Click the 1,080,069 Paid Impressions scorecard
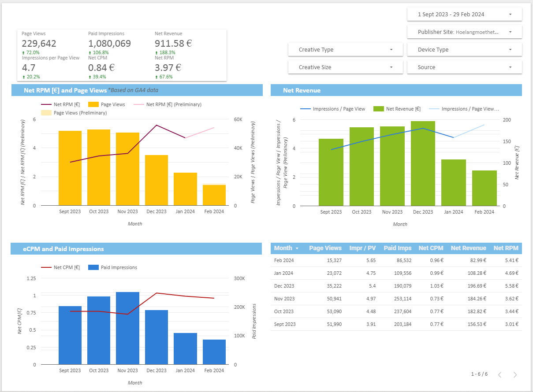The height and width of the screenshot is (392, 533). (x=109, y=44)
